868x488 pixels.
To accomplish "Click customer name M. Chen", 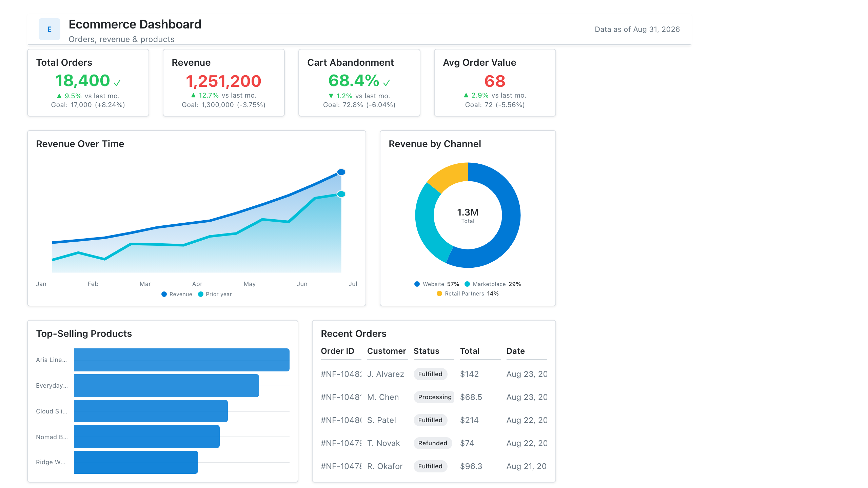I will pos(383,397).
